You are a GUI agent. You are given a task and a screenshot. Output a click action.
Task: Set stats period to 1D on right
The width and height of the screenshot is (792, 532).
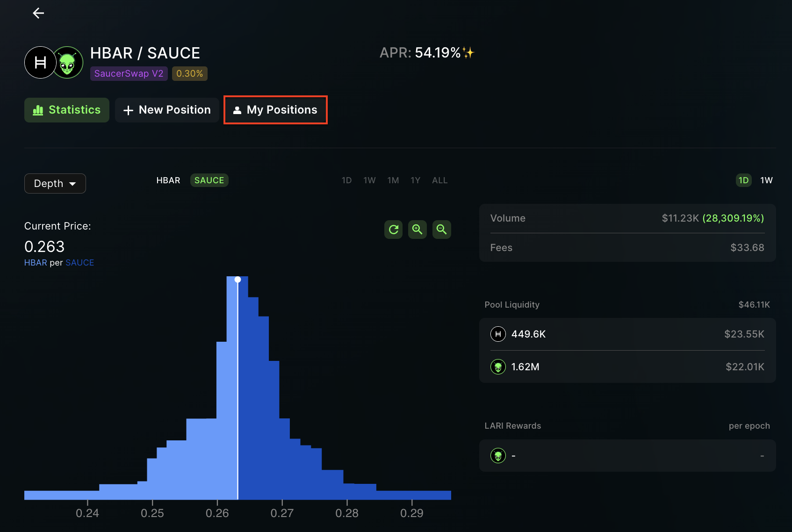pos(744,180)
